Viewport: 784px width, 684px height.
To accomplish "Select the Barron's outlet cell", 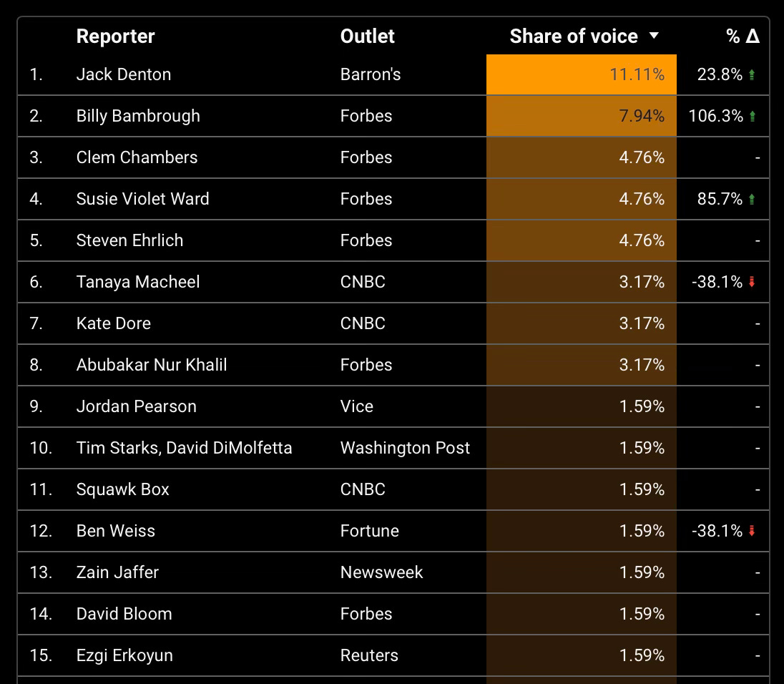I will point(371,74).
